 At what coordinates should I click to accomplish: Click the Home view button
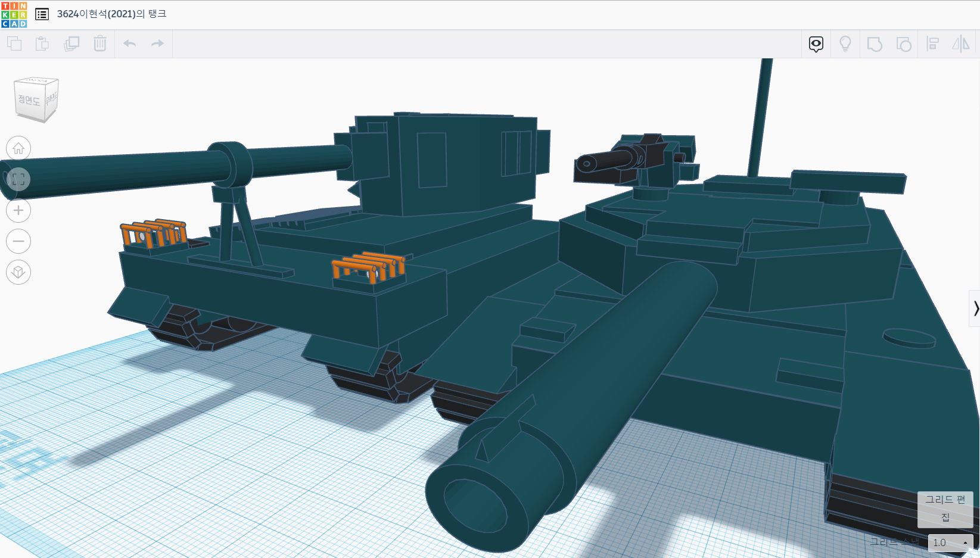(18, 148)
